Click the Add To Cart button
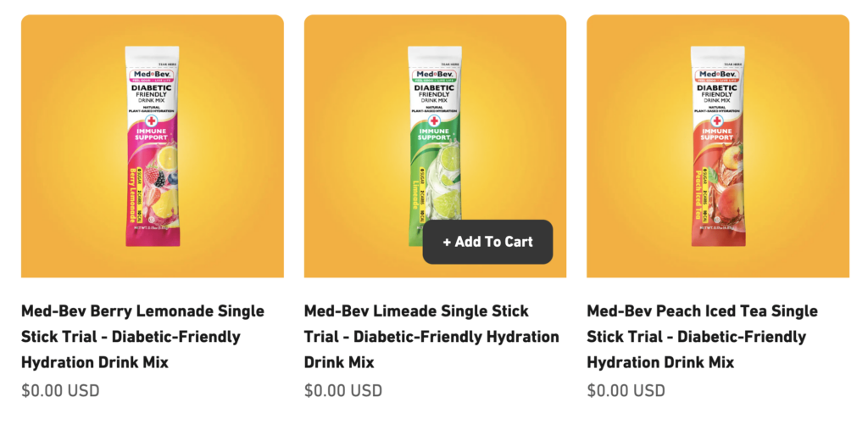Image resolution: width=868 pixels, height=425 pixels. pyautogui.click(x=487, y=242)
